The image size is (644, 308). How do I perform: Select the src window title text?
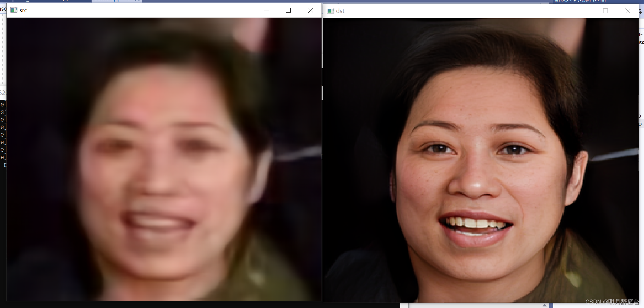[23, 10]
